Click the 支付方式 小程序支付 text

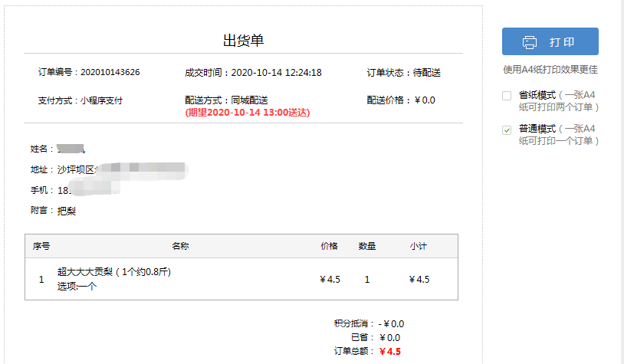pyautogui.click(x=80, y=100)
